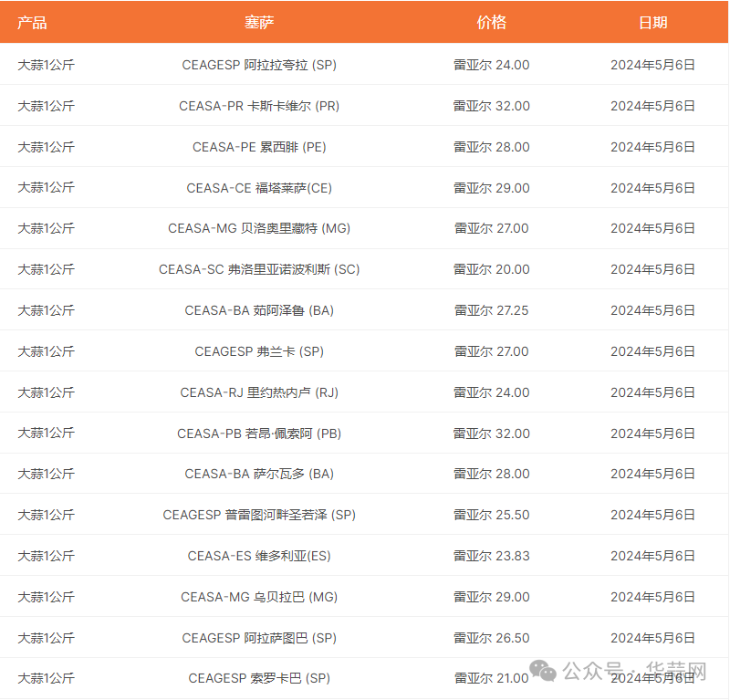Select the CEASA-PB 若昂·佩索阿 (PB) cell

click(259, 434)
